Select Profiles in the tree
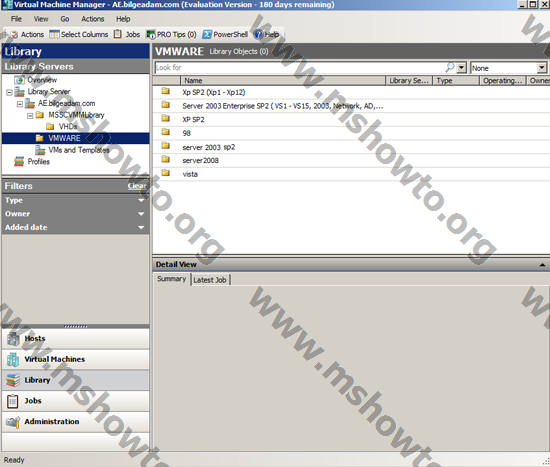550x467 pixels. (x=39, y=162)
